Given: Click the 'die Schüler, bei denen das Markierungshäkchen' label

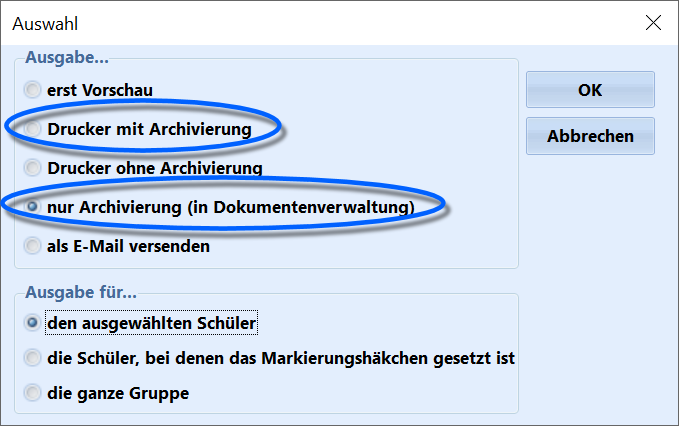Looking at the screenshot, I should point(281,358).
